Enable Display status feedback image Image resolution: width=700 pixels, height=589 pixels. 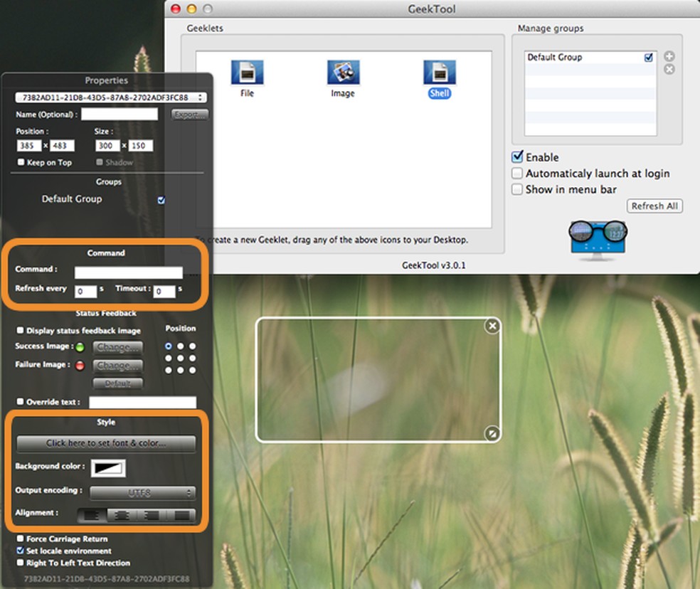20,330
